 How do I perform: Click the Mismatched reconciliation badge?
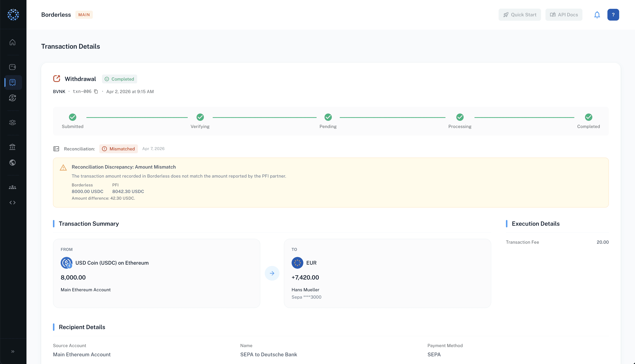(119, 149)
